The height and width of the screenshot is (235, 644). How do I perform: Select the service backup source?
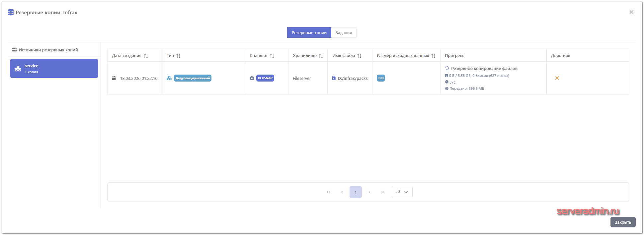[54, 69]
